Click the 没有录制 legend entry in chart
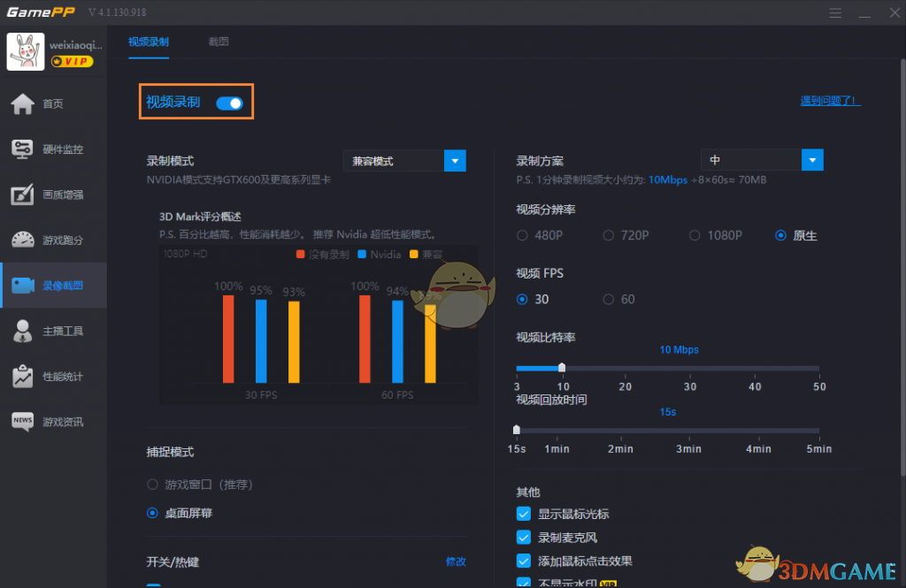Screen dimensions: 906x588 point(322,254)
